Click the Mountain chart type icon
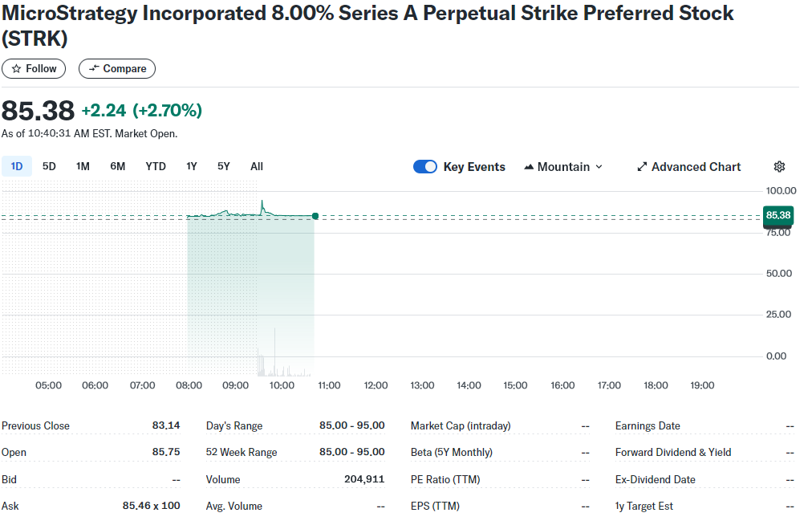 tap(529, 167)
